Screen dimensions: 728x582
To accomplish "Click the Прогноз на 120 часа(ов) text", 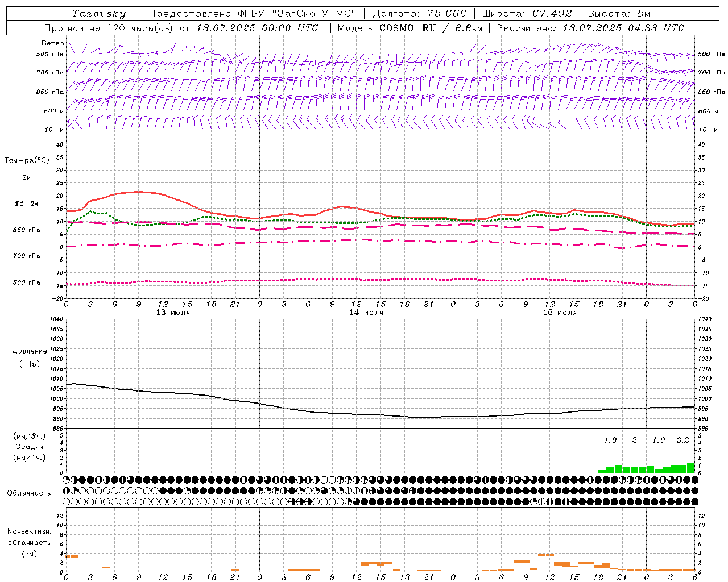I will pyautogui.click(x=109, y=28).
